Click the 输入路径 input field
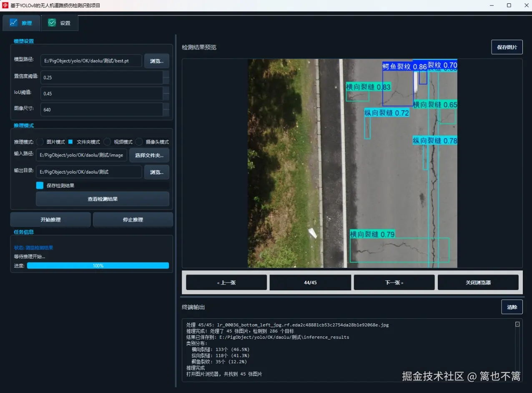This screenshot has width=532, height=393. pyautogui.click(x=82, y=155)
